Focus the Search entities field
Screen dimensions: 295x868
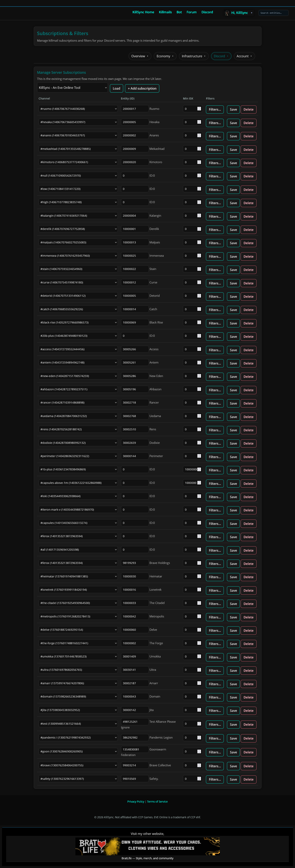click(273, 13)
